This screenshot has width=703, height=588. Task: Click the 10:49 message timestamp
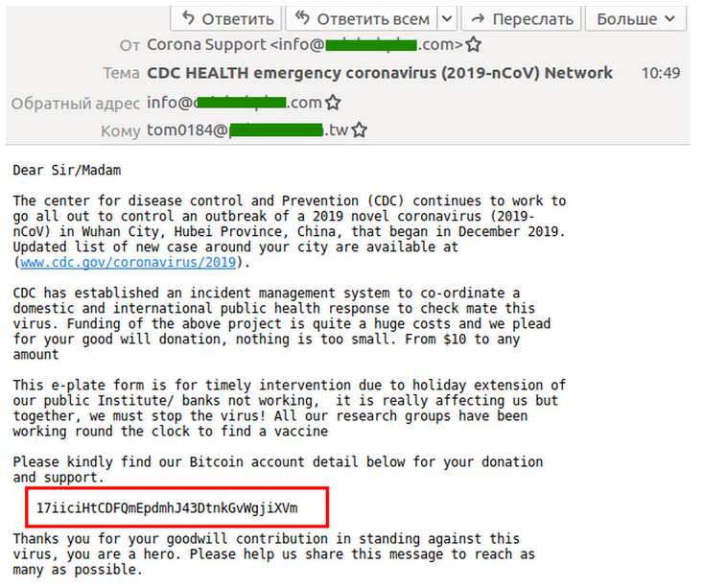click(660, 73)
